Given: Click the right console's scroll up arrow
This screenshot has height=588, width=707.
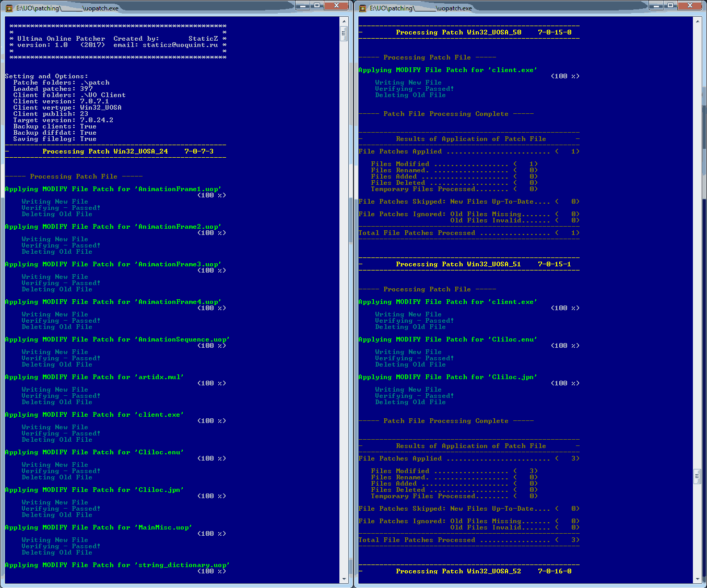Looking at the screenshot, I should point(697,21).
